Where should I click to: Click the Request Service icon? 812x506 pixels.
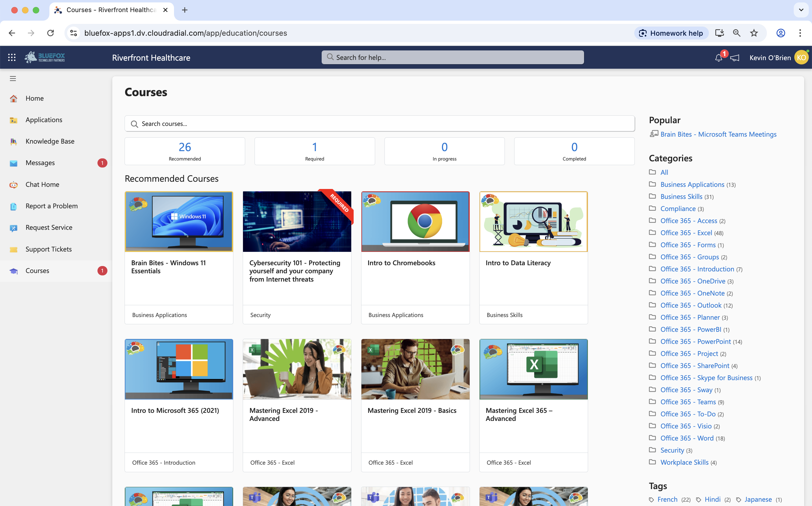(x=13, y=228)
